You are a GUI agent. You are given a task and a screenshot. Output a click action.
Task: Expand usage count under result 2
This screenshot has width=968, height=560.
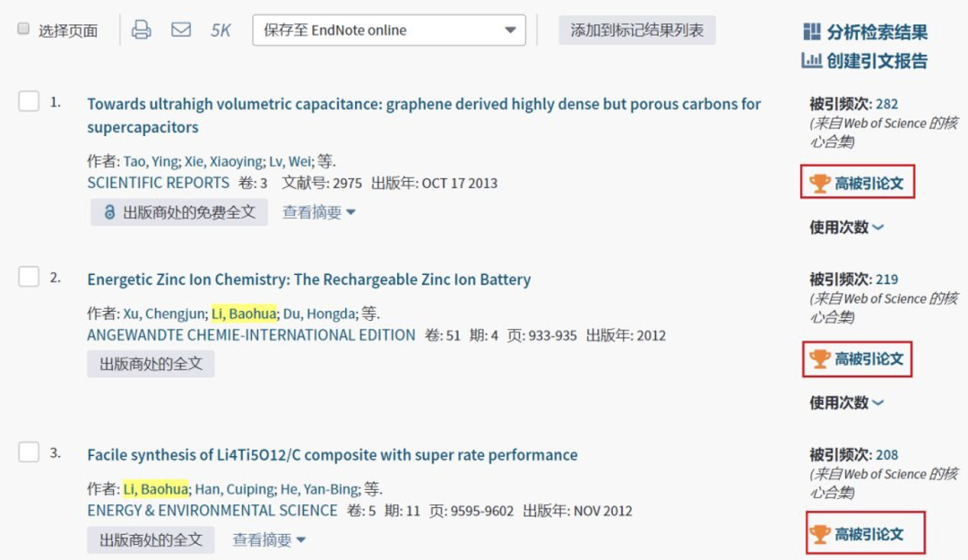point(846,403)
